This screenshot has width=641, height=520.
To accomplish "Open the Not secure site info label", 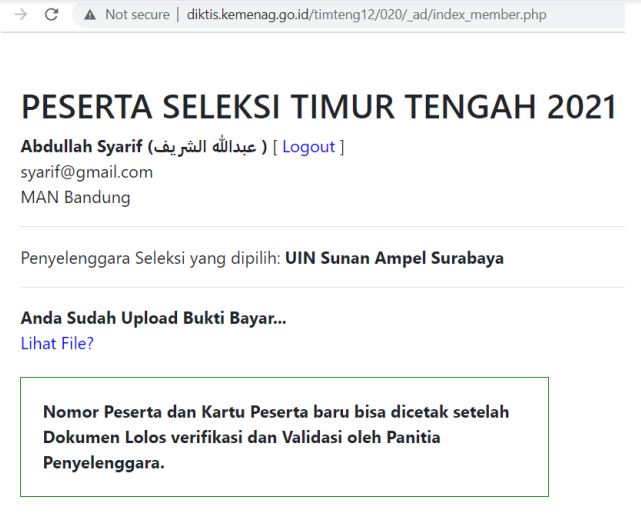I will (137, 15).
